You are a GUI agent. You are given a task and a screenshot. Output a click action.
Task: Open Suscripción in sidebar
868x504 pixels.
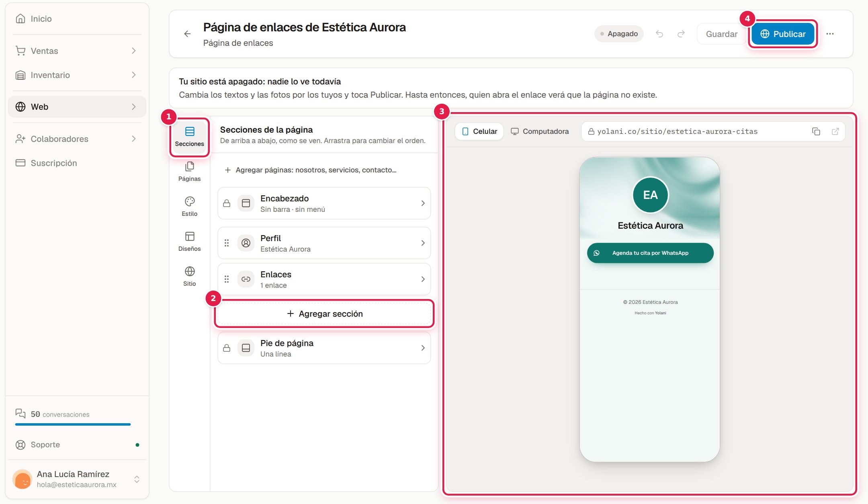click(x=77, y=163)
